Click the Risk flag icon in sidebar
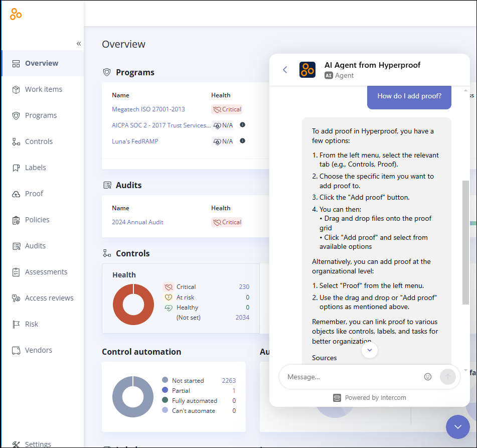Image resolution: width=477 pixels, height=448 pixels. tap(16, 325)
